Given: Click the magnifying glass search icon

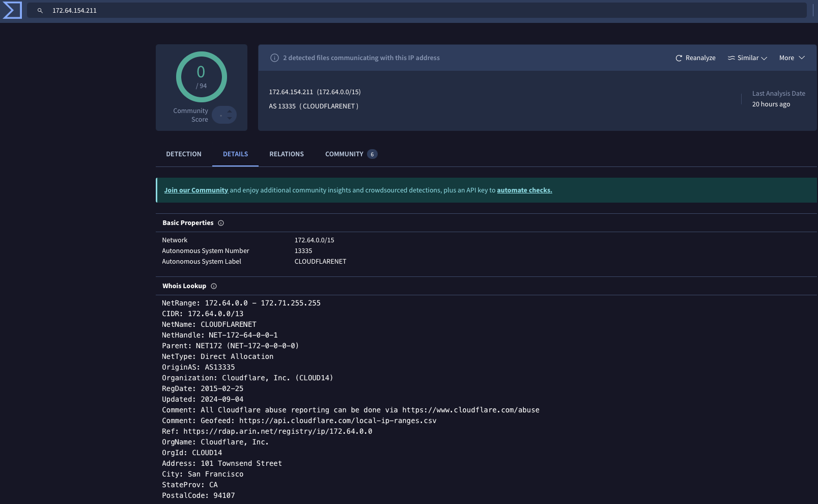Looking at the screenshot, I should pyautogui.click(x=40, y=11).
